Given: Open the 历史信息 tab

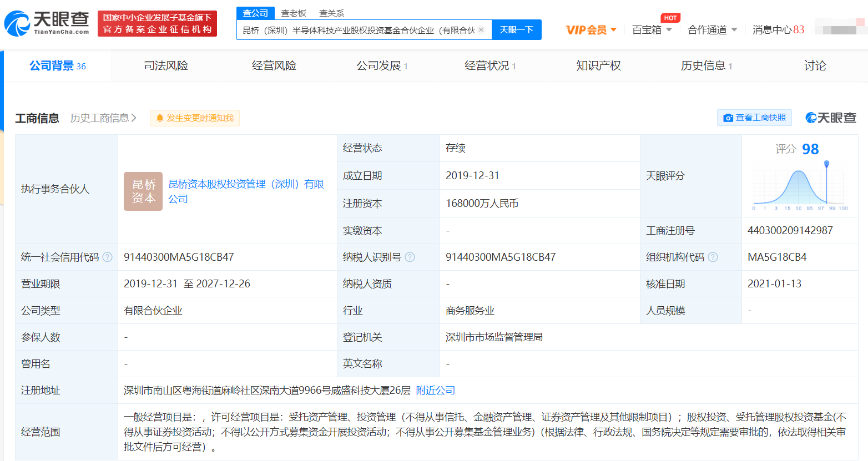Looking at the screenshot, I should (706, 66).
